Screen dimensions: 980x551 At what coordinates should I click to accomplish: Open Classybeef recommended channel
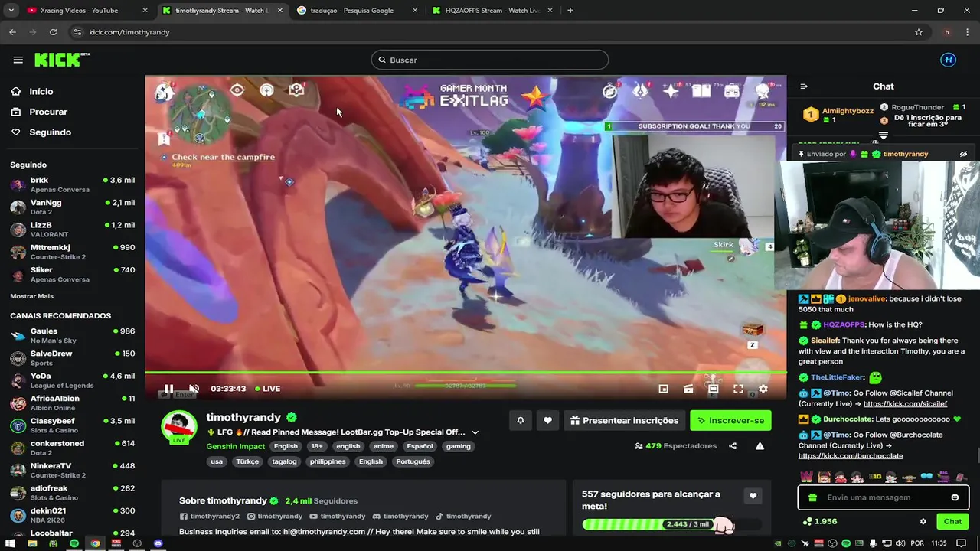[73, 425]
